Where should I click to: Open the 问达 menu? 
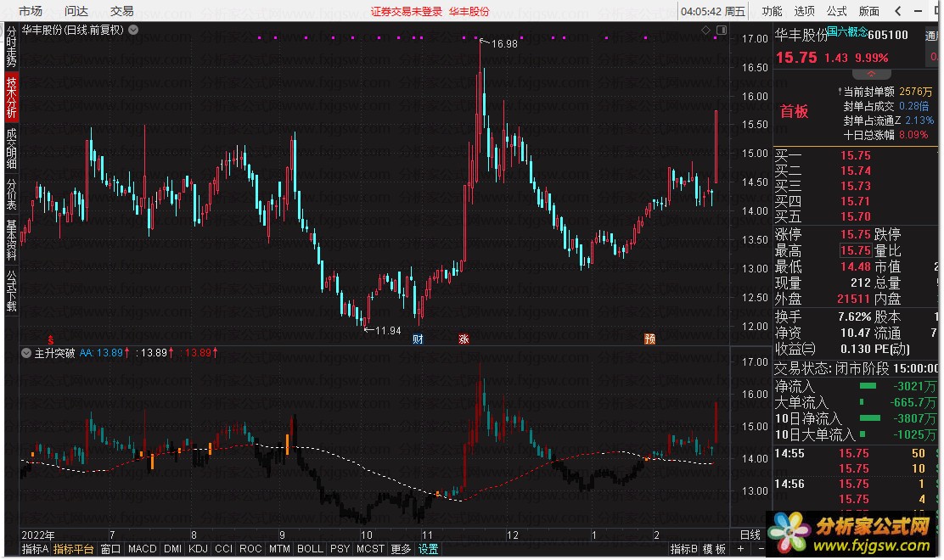pos(76,11)
